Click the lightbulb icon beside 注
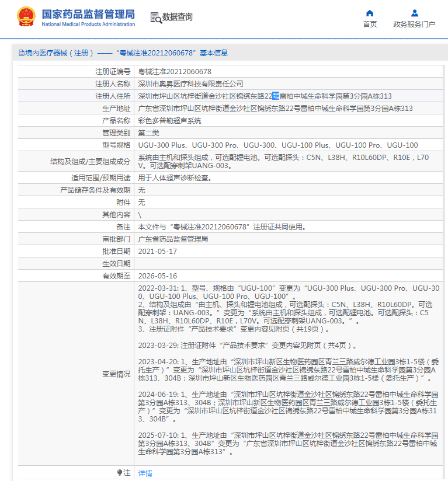This screenshot has width=448, height=481. pos(120,473)
